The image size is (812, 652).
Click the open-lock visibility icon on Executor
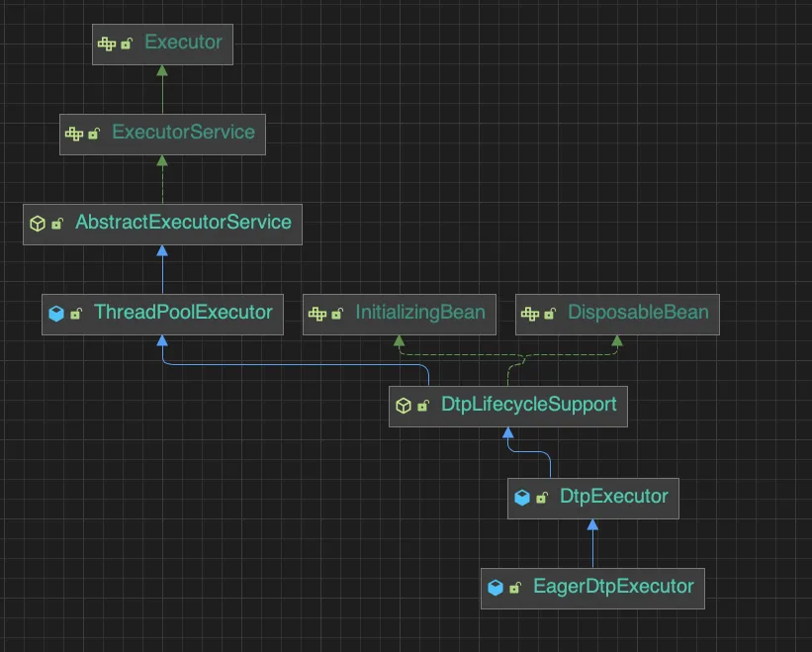click(127, 44)
